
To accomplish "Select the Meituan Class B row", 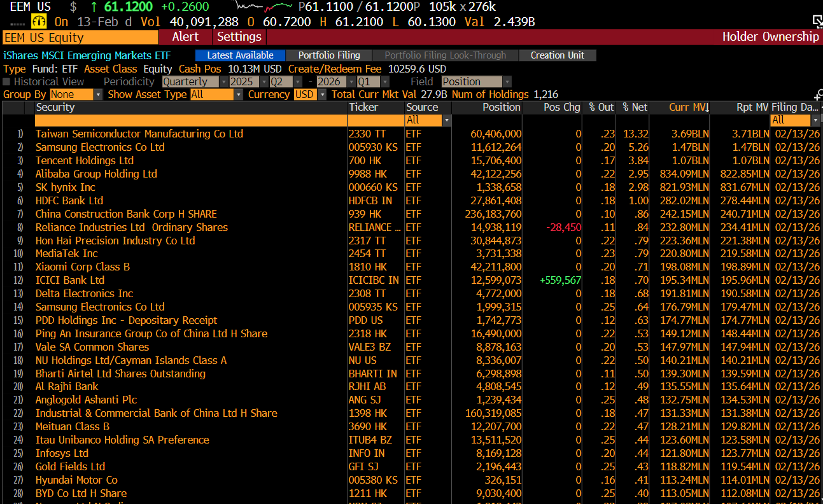I will pyautogui.click(x=411, y=426).
